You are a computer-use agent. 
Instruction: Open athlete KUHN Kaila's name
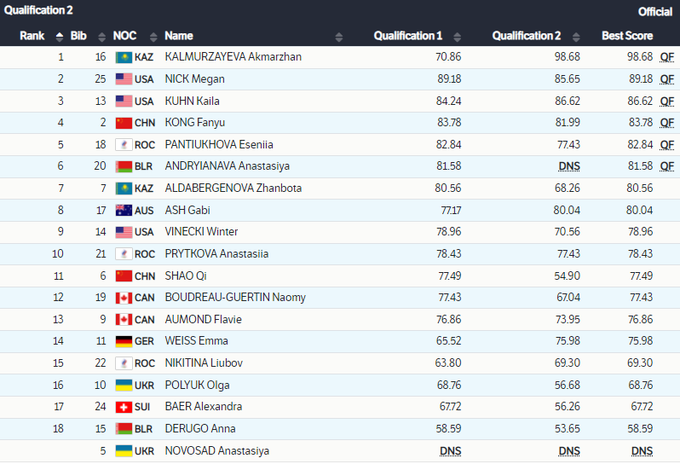[192, 101]
